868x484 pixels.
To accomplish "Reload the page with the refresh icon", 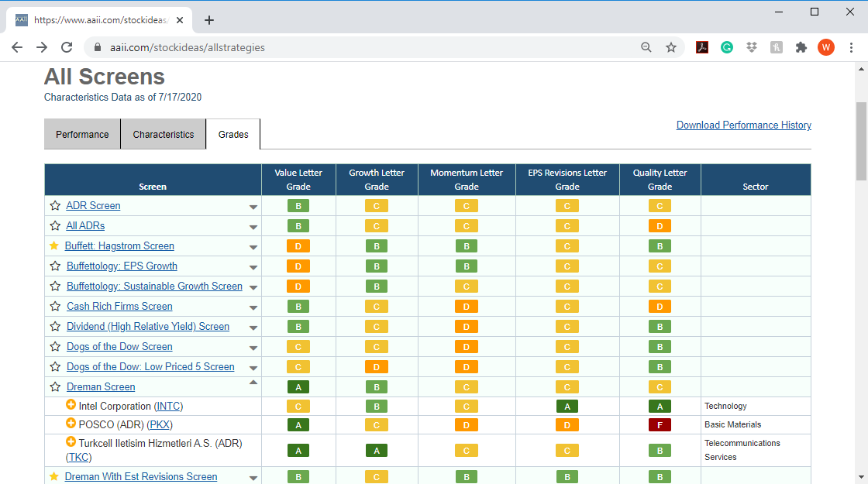I will click(67, 47).
